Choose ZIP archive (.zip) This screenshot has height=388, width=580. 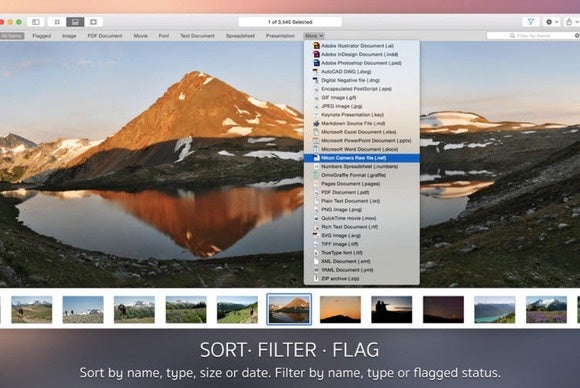(x=362, y=279)
